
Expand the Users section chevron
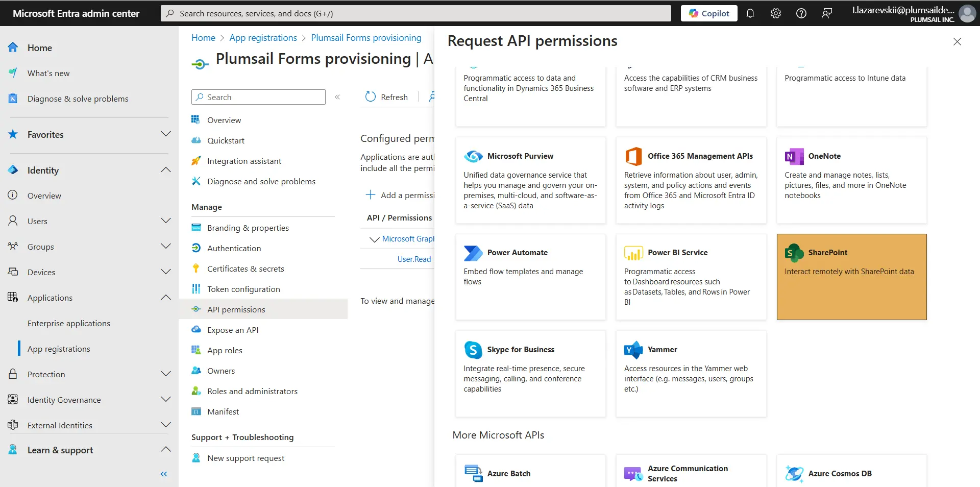[x=166, y=221]
